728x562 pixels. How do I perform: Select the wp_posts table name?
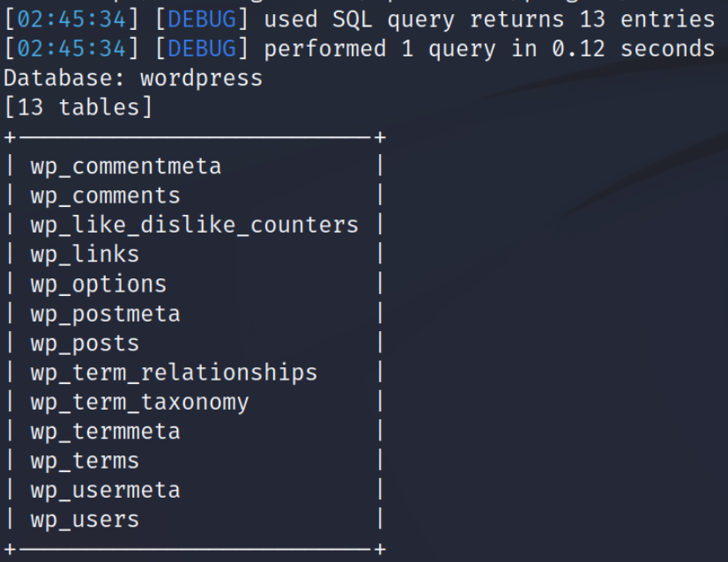tap(85, 344)
